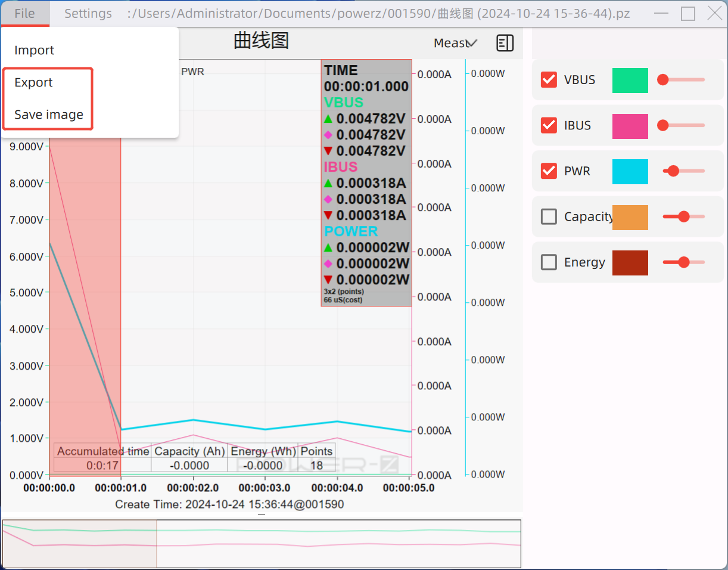Select Import from the File menu
This screenshot has width=728, height=570.
point(34,51)
